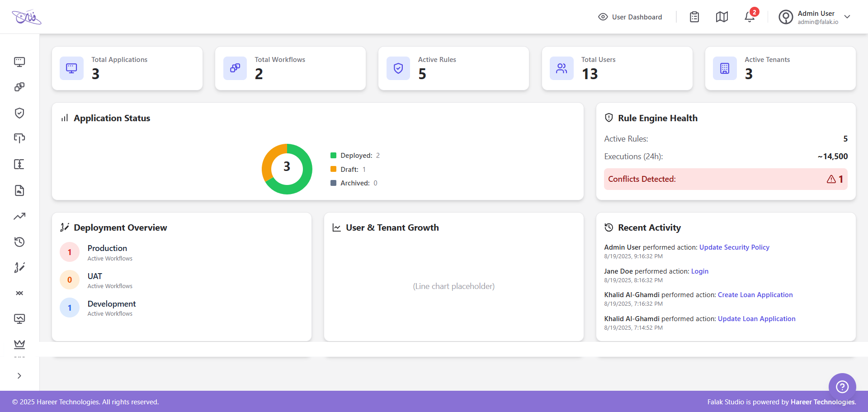Open the monitor icon in the sidebar

tap(19, 62)
